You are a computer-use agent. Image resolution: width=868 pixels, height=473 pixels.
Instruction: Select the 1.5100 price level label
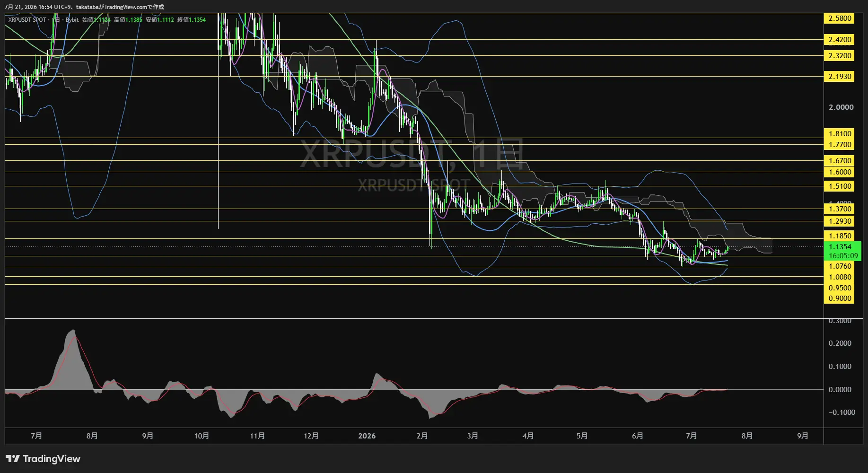click(840, 186)
